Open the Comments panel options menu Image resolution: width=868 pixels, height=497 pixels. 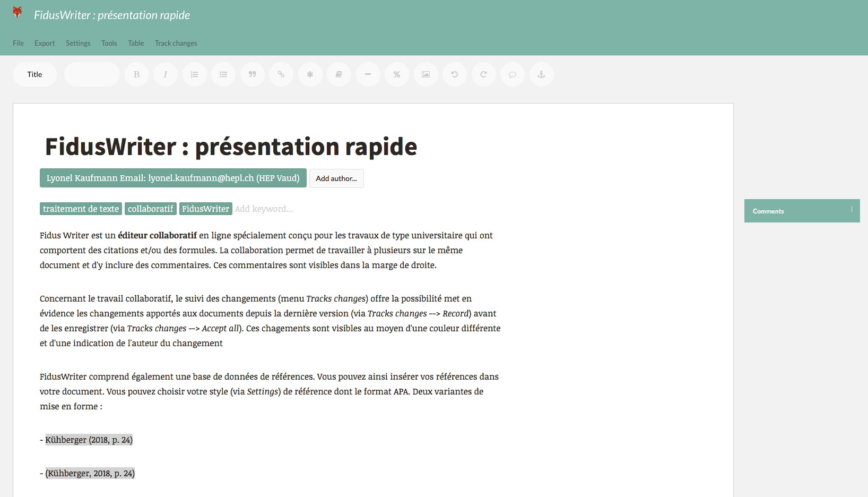(x=852, y=209)
